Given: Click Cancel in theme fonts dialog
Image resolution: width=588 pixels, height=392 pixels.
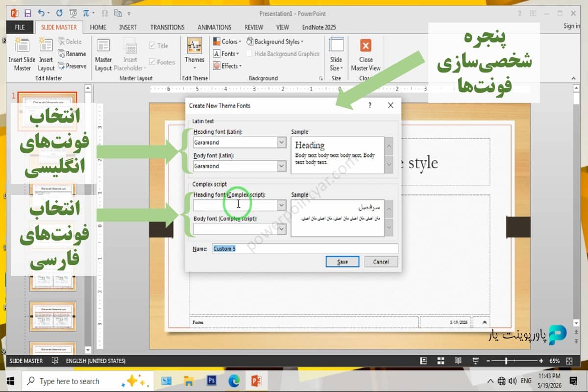Looking at the screenshot, I should pos(381,262).
